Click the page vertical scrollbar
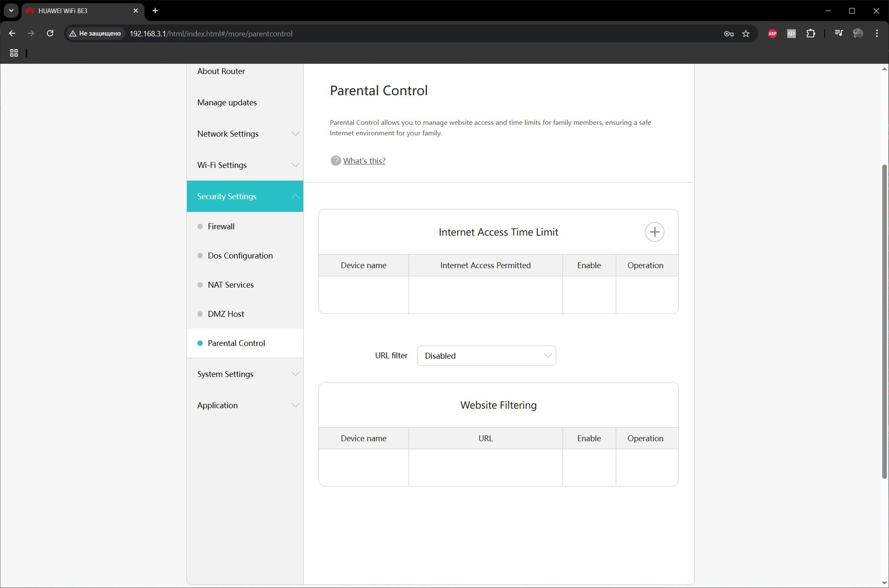Viewport: 889px width, 588px height. [884, 321]
